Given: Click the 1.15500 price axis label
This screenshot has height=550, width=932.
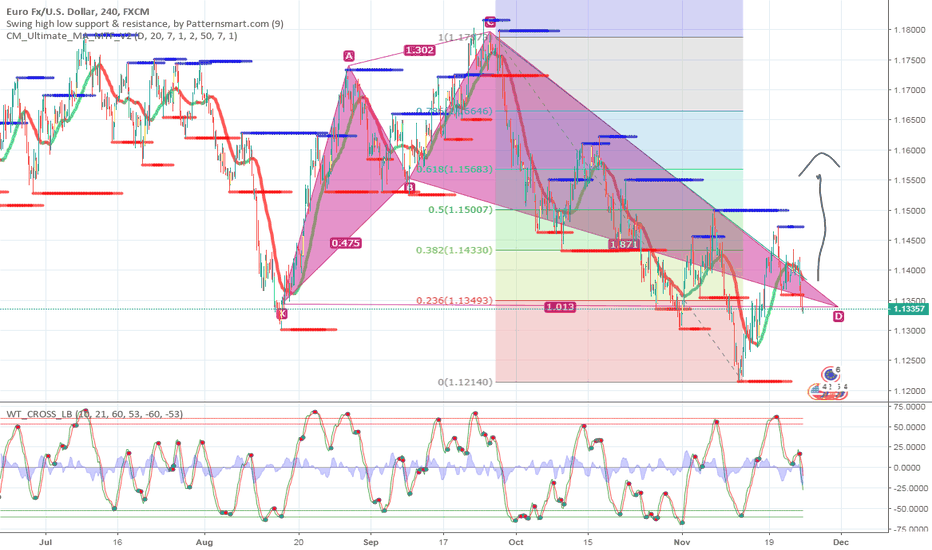Looking at the screenshot, I should (x=909, y=180).
